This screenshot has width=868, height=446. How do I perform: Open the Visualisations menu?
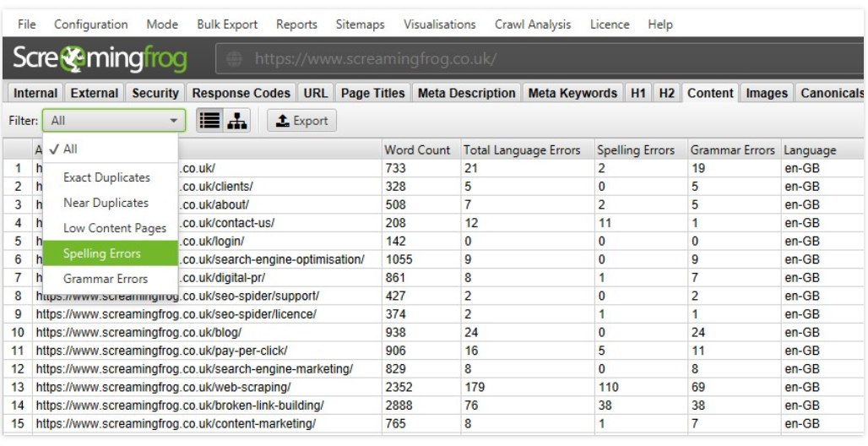(440, 24)
